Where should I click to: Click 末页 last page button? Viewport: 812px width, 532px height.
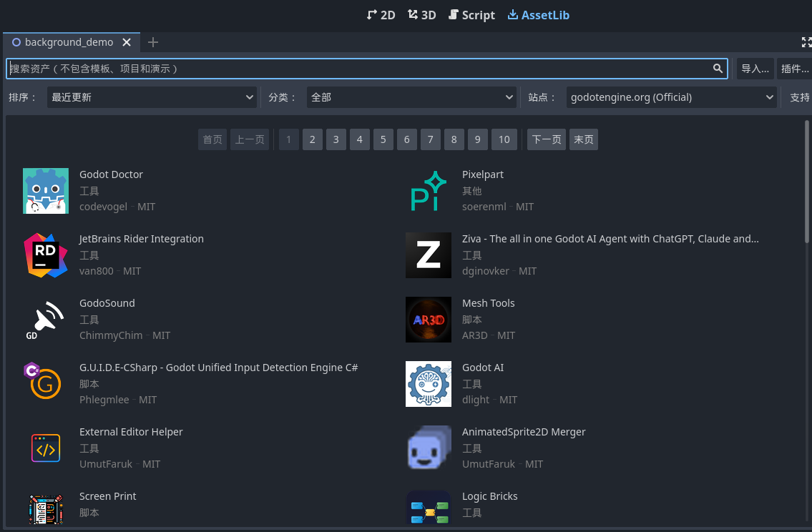584,139
